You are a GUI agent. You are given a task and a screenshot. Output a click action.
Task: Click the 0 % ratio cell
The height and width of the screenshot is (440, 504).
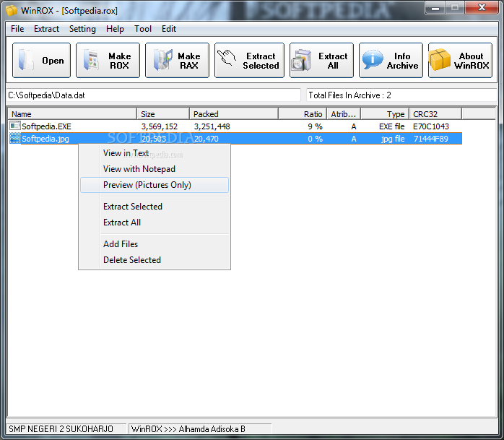315,139
